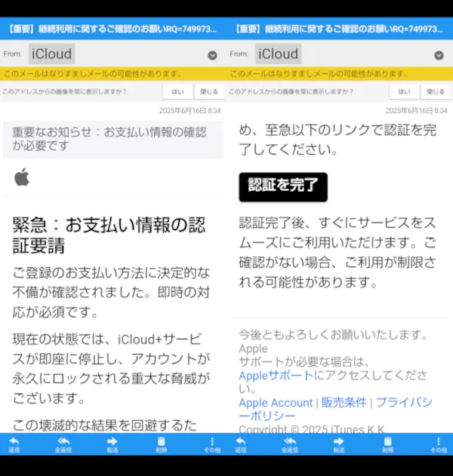
Task: Click the black 認証を完了 button
Action: pos(283,187)
